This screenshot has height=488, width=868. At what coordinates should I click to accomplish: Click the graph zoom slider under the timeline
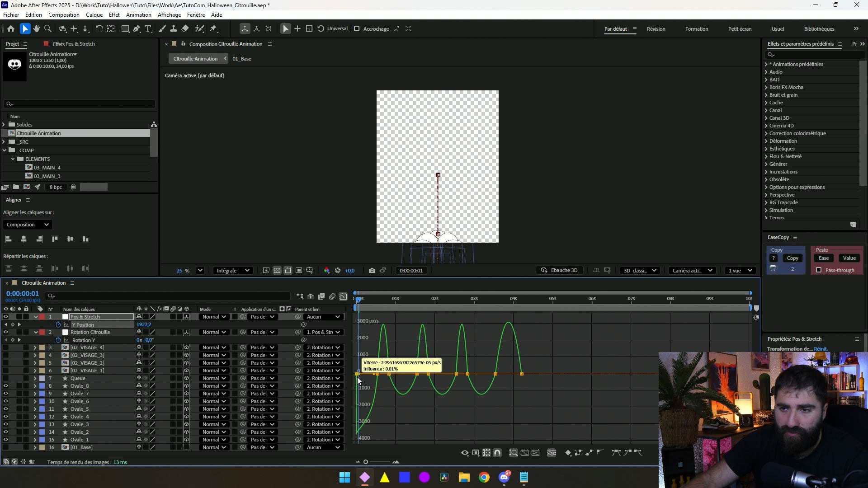coord(366,462)
